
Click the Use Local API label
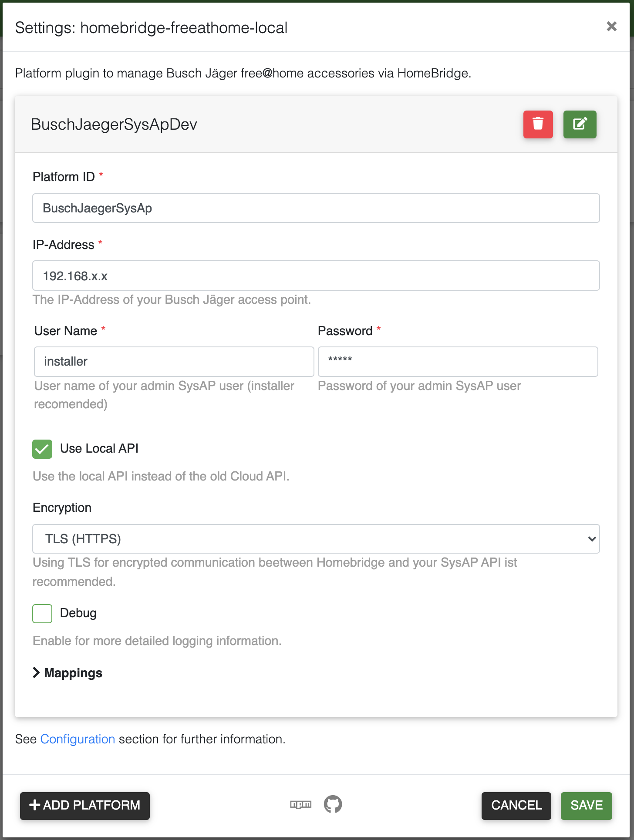point(99,449)
